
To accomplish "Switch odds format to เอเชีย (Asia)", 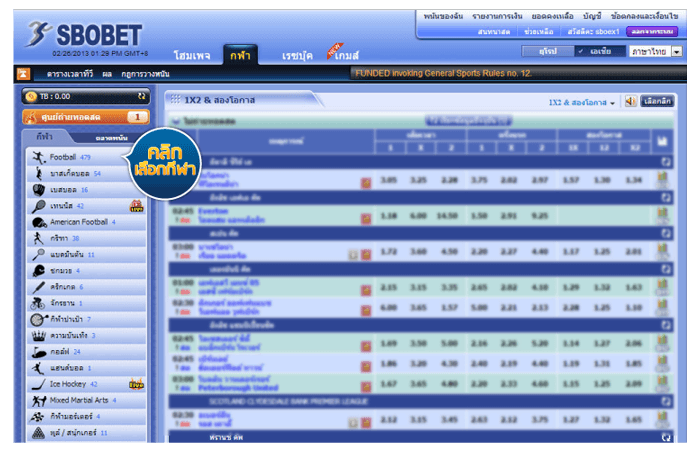I will [600, 51].
